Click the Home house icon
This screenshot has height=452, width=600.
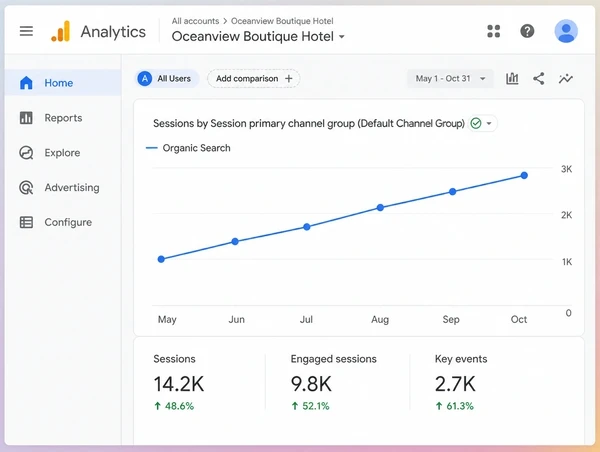pos(26,83)
